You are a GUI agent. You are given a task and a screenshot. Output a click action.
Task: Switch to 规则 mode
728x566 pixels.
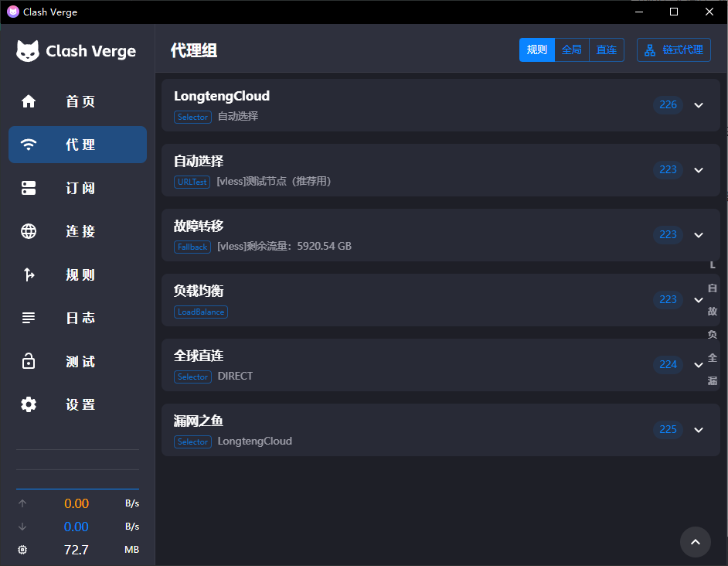536,49
